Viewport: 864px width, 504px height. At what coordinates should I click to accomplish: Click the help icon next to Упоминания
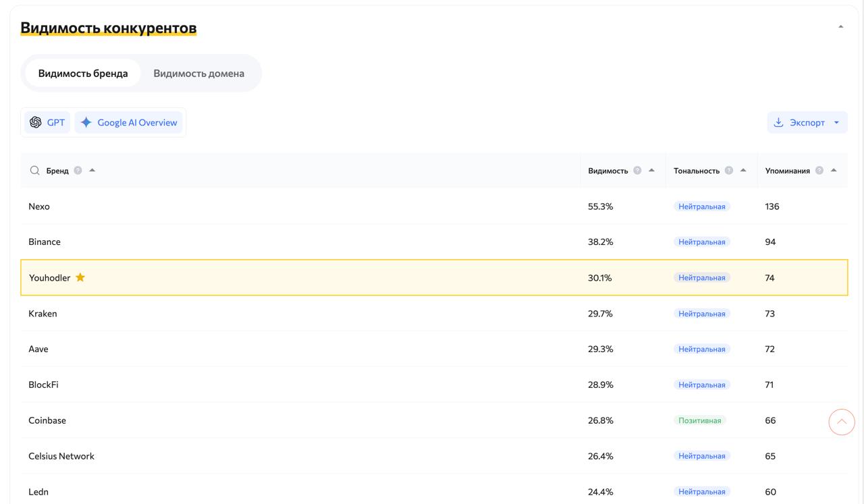coord(819,171)
